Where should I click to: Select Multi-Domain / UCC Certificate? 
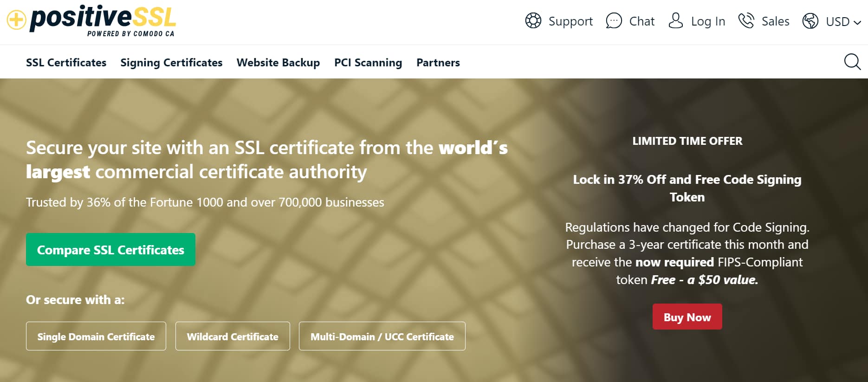382,336
